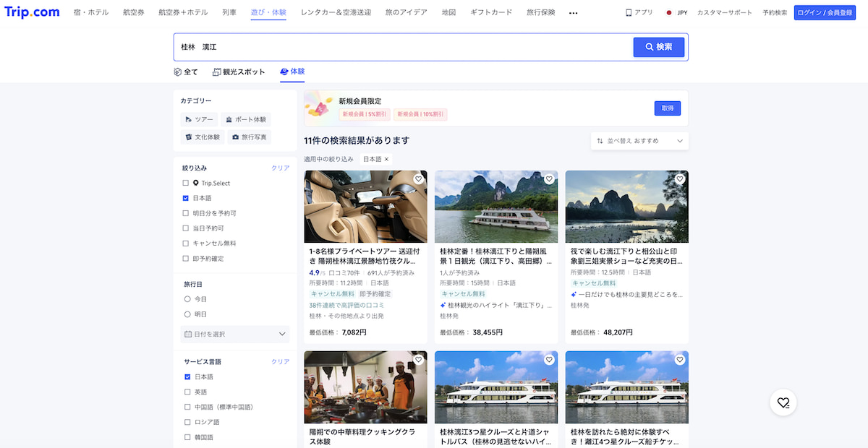Click the Trip.com logo
Viewport: 868px width, 448px height.
[x=32, y=12]
